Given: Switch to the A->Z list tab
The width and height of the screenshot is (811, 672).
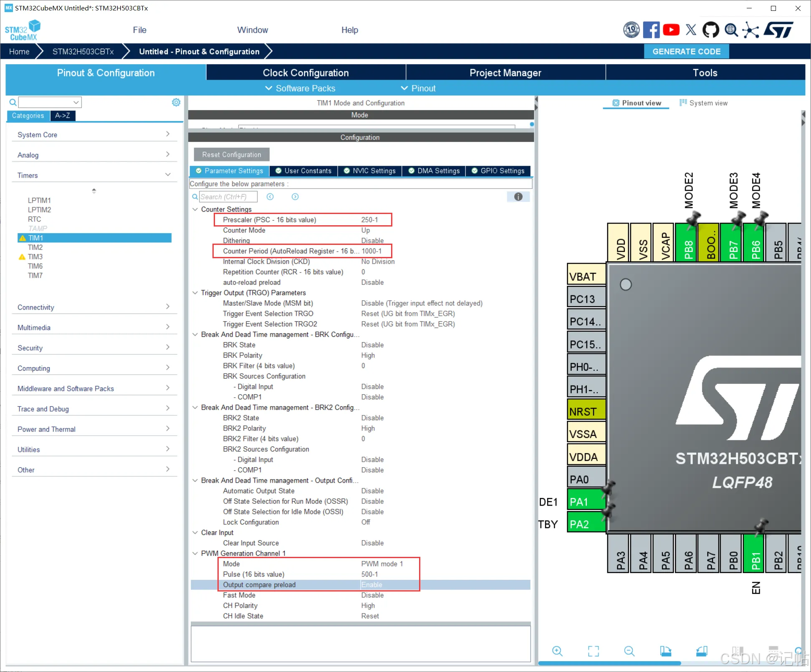Looking at the screenshot, I should pyautogui.click(x=63, y=116).
